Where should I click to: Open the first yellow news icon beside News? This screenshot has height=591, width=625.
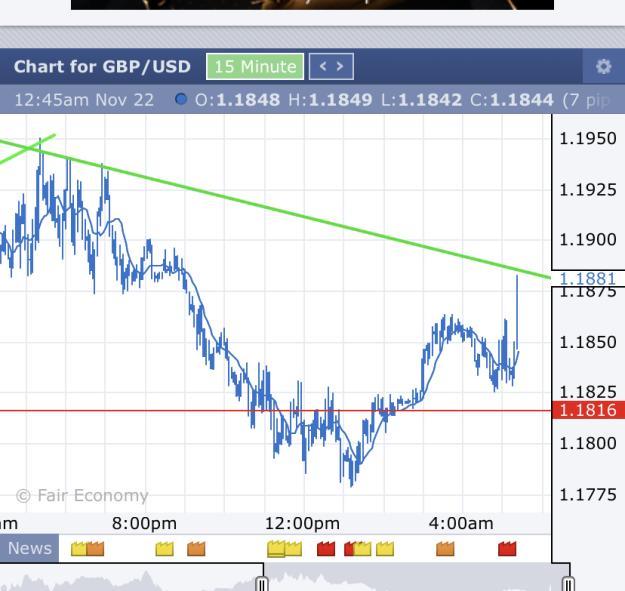[x=78, y=549]
